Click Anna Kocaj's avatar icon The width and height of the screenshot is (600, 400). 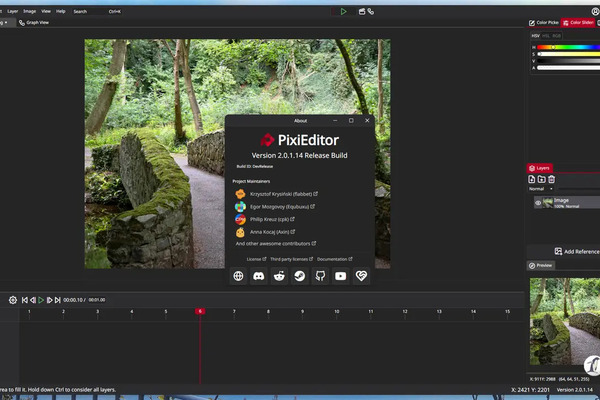click(x=240, y=232)
